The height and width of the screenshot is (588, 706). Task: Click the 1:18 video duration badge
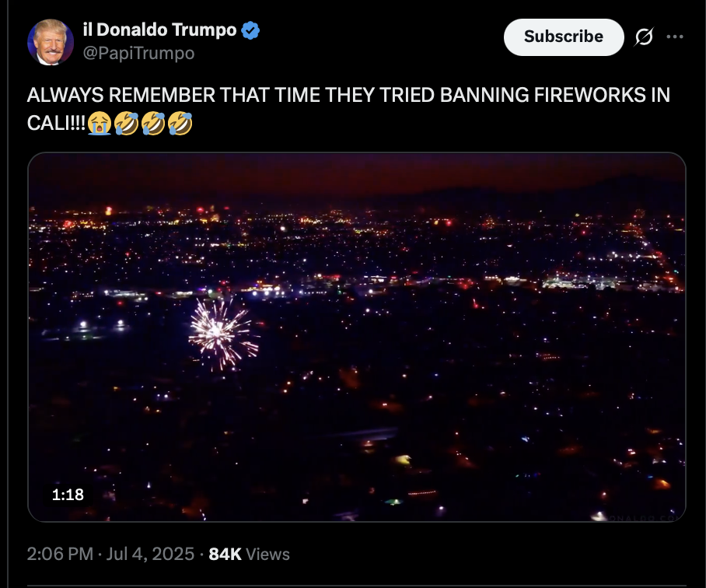[68, 495]
